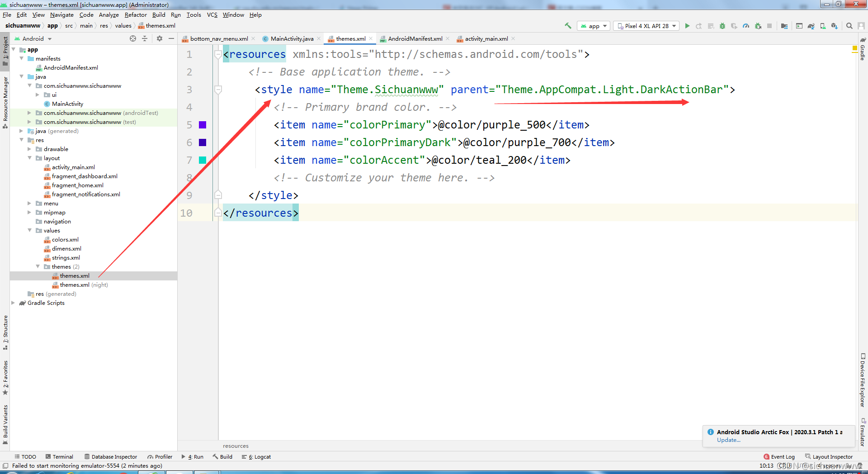Collapse the values folder in project tree
The image size is (868, 474).
[30, 230]
